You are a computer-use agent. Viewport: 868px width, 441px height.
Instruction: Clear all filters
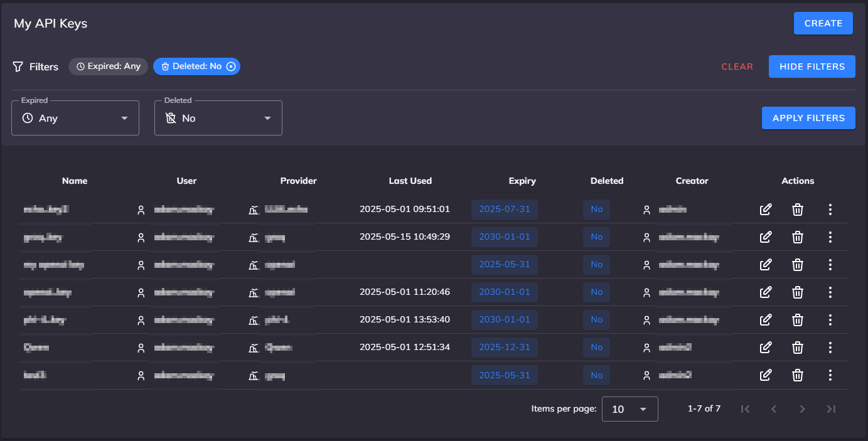pos(737,66)
